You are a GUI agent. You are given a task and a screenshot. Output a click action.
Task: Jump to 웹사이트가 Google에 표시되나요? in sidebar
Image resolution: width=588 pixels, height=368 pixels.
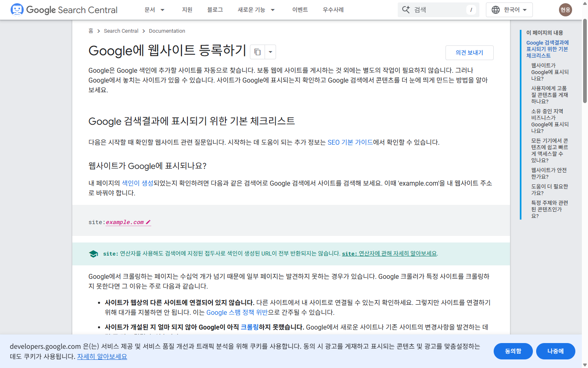[550, 72]
